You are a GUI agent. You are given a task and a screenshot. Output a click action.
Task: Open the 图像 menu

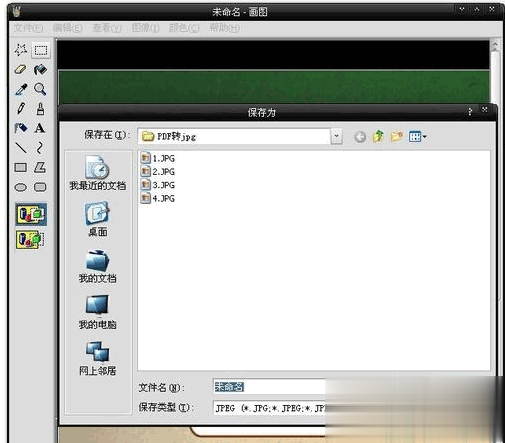[x=146, y=28]
